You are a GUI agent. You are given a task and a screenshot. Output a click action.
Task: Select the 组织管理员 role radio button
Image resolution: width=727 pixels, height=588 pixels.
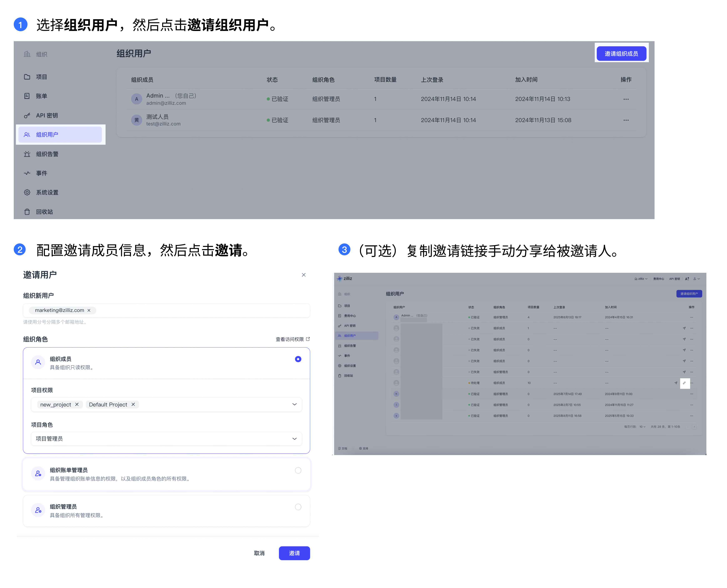298,507
